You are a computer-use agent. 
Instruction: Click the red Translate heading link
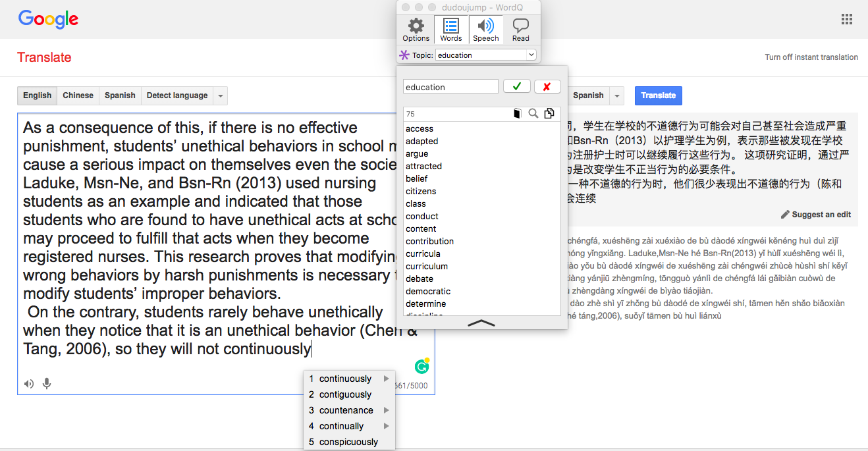(44, 57)
